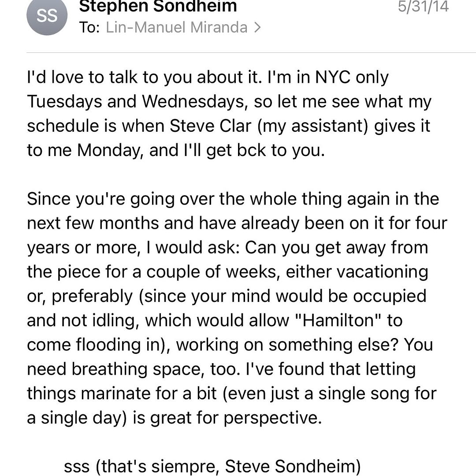Click the sss signature text
This screenshot has width=476, height=476.
click(77, 467)
